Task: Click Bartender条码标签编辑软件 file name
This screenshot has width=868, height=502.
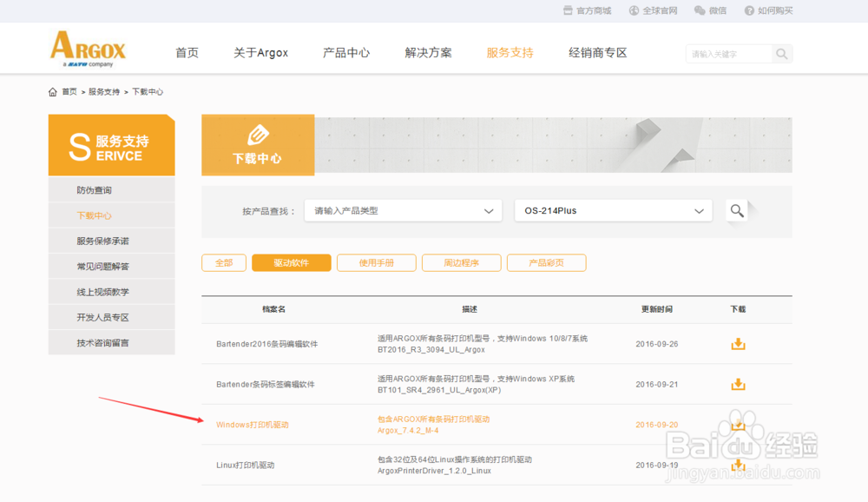Action: (x=265, y=385)
